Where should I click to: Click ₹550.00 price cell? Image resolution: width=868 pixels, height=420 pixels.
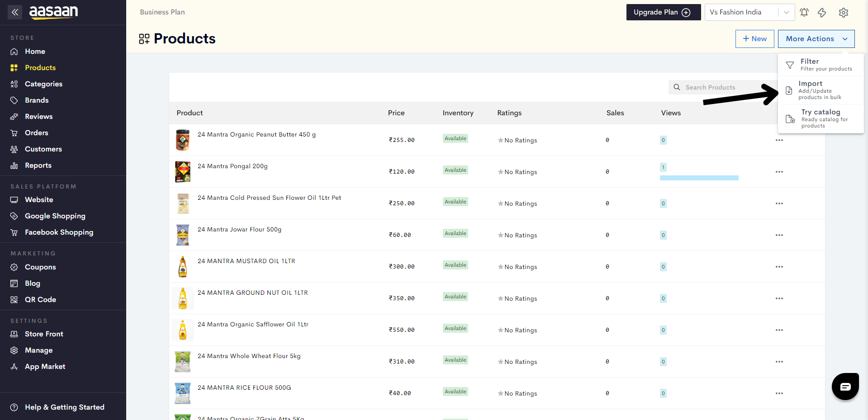[402, 330]
